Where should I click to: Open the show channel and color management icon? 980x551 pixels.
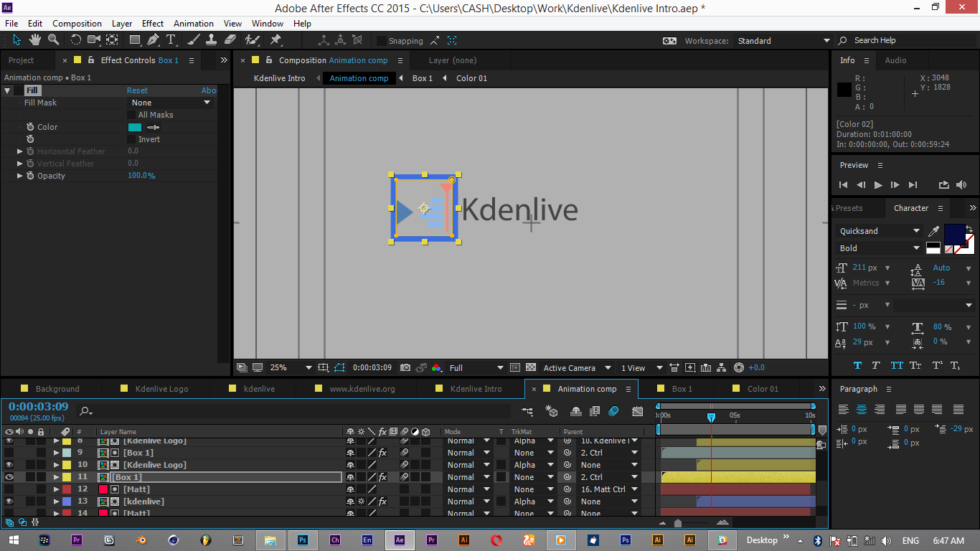(436, 368)
